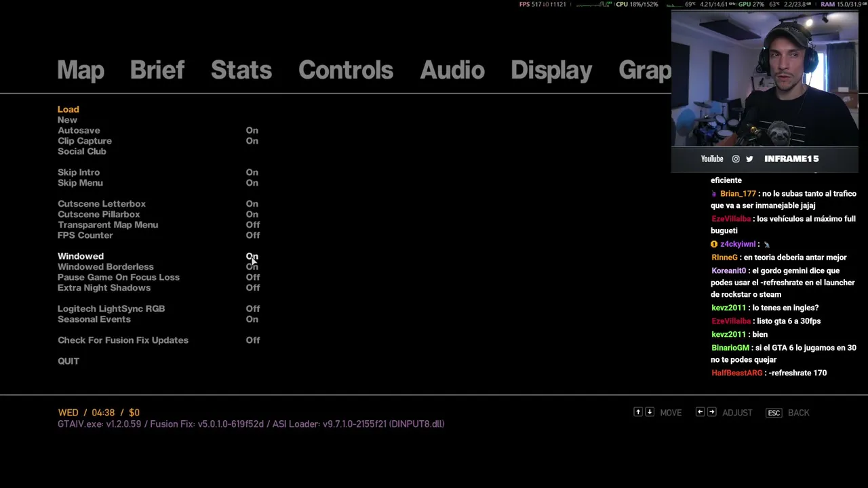
Task: Toggle the Skip Intro On value
Action: coord(252,172)
